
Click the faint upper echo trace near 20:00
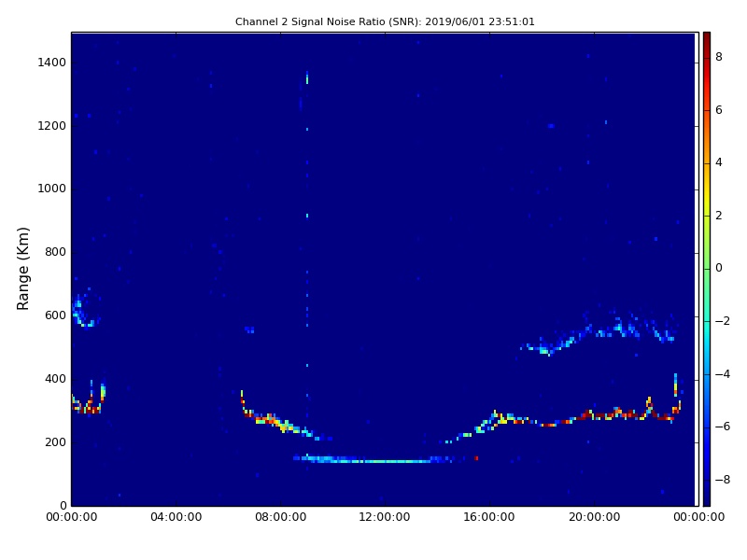tap(599, 333)
